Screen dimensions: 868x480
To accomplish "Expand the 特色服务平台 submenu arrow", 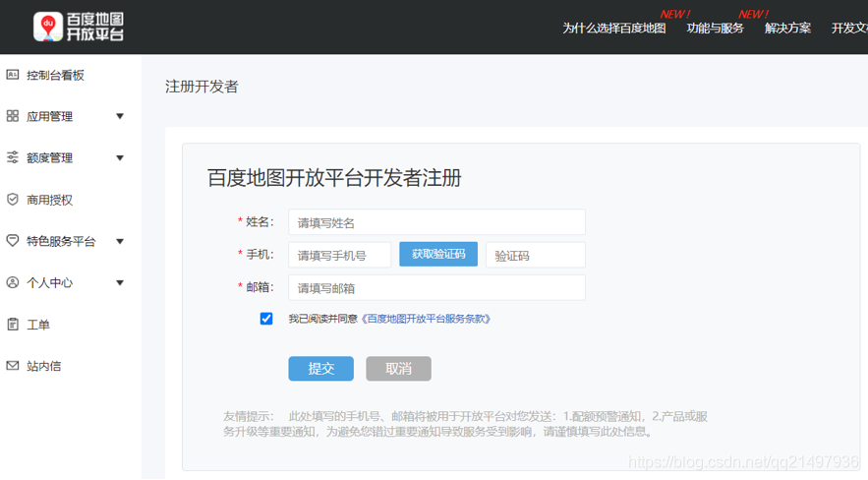I will [120, 241].
